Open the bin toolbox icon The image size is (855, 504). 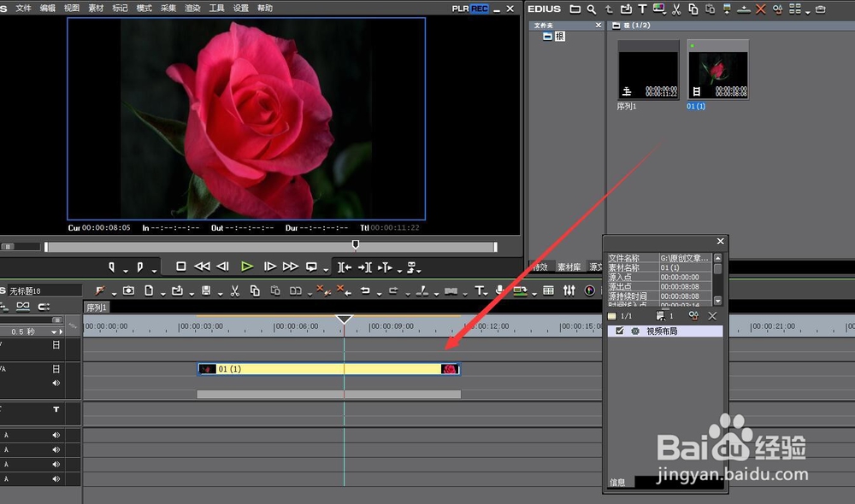coord(820,9)
